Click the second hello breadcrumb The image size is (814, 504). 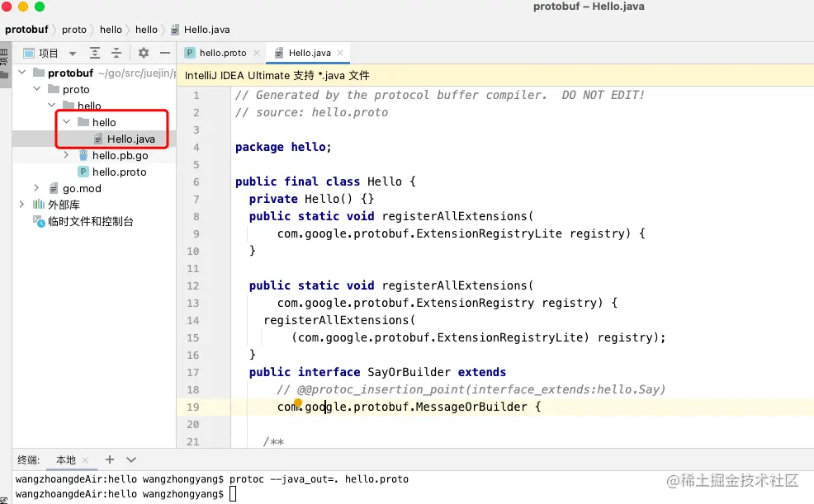pos(146,30)
